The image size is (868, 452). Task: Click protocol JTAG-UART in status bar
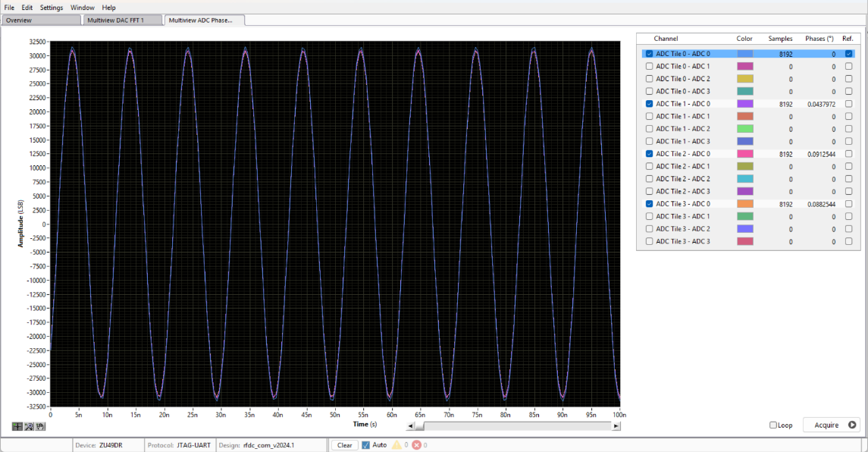tap(194, 445)
